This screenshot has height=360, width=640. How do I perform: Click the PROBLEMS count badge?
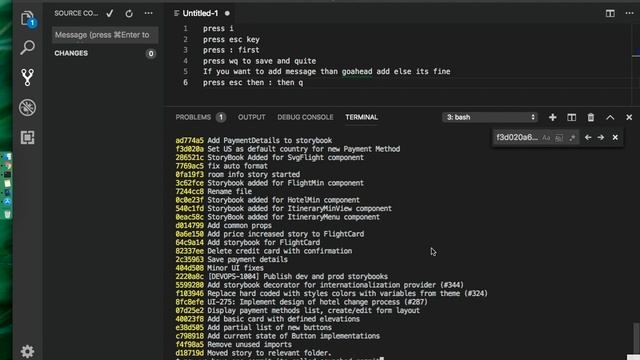[x=221, y=118]
